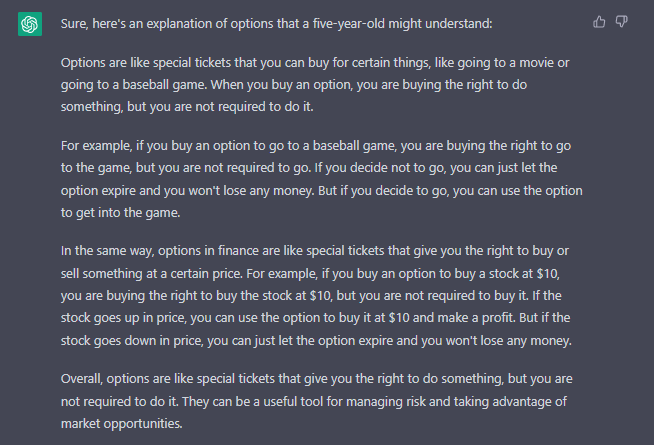654x445 pixels.
Task: Click the text "to get into the game."
Action: [121, 213]
